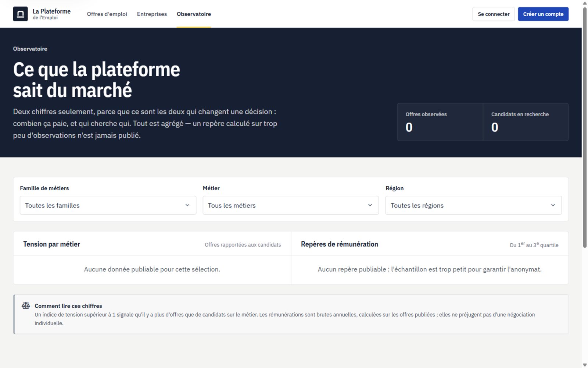Image resolution: width=588 pixels, height=368 pixels.
Task: Click the Famille de métiers field label
Action: (44, 188)
